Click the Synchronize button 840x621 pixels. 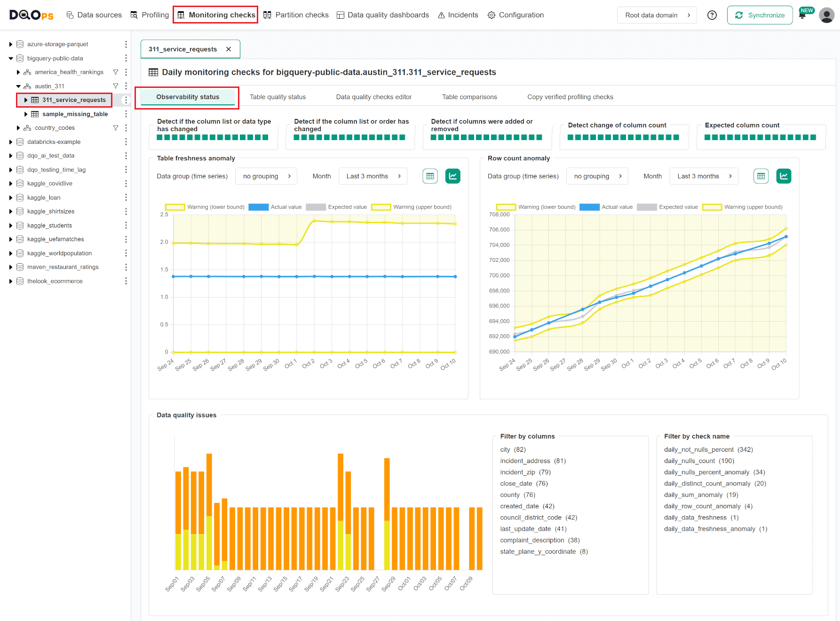tap(760, 15)
